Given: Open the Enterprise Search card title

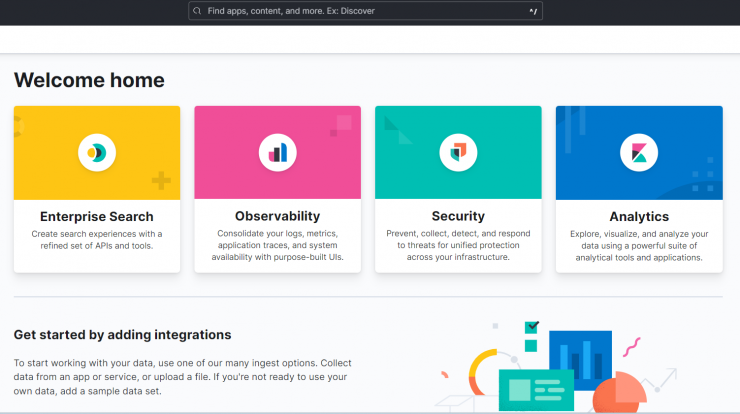Looking at the screenshot, I should point(97,216).
